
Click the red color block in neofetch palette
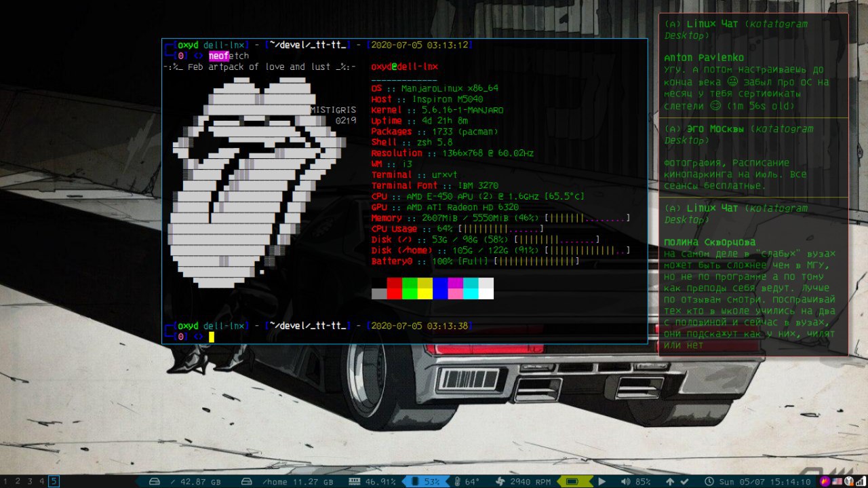pos(395,288)
